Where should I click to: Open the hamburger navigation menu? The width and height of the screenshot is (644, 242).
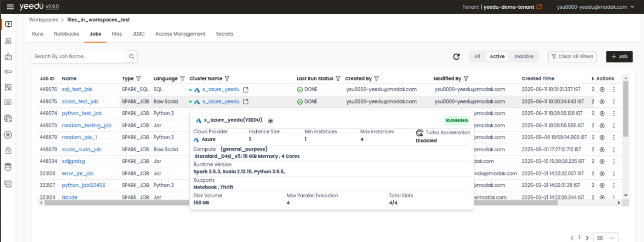point(10,7)
